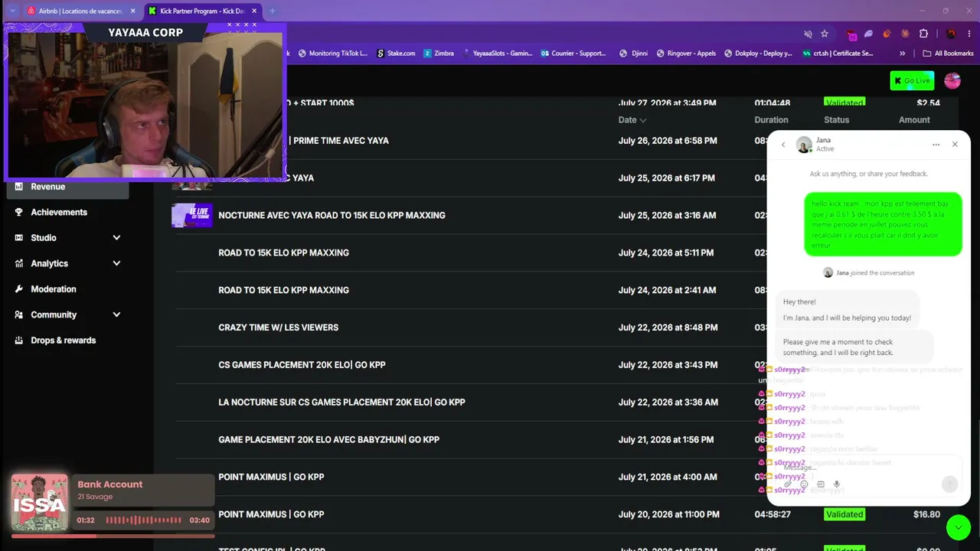980x551 pixels.
Task: Open the Revenue sidebar section
Action: 67,187
